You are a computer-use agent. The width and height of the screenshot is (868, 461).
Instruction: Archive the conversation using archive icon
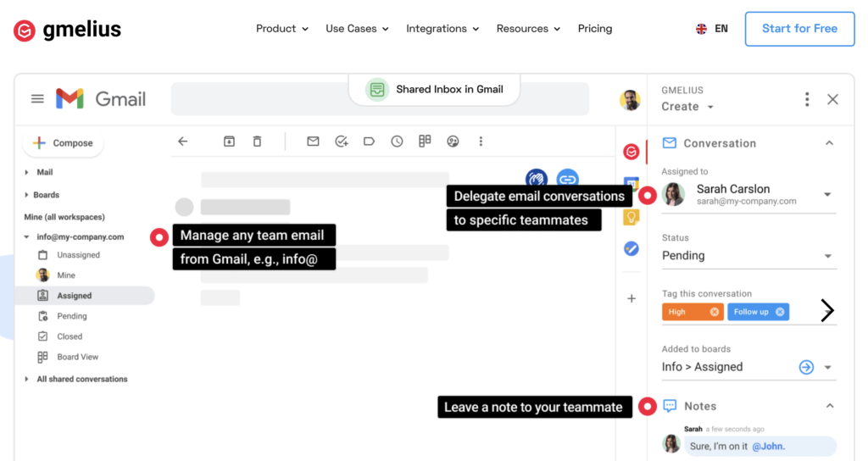(x=229, y=142)
